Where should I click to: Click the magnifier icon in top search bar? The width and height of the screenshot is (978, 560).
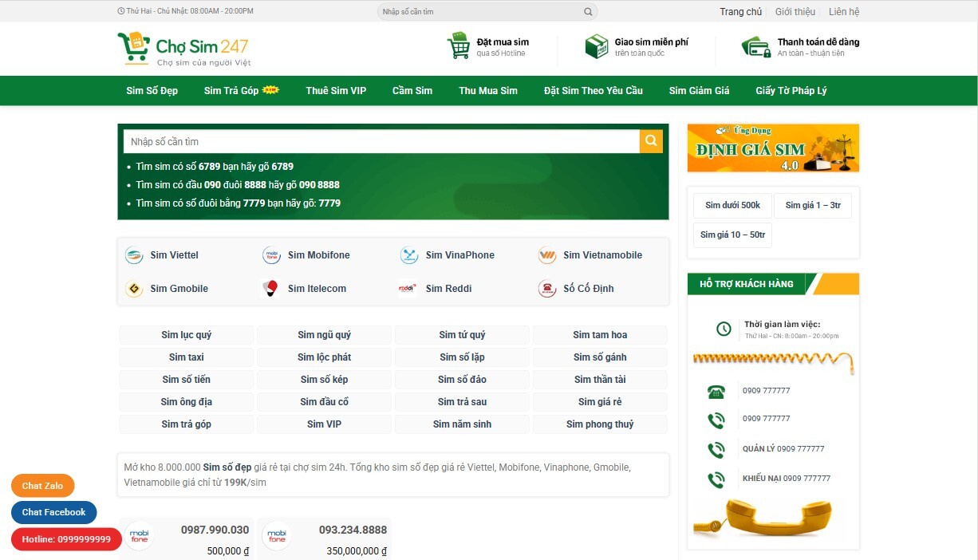click(x=588, y=12)
